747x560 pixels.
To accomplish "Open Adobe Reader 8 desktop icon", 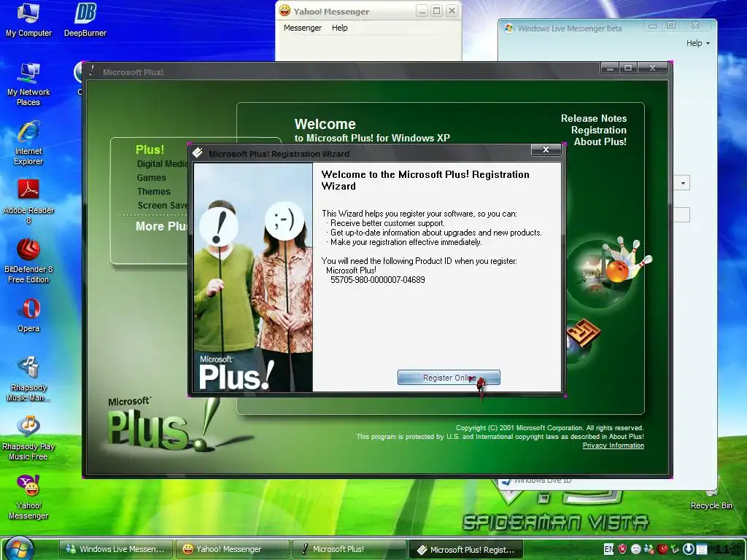I will (x=28, y=202).
